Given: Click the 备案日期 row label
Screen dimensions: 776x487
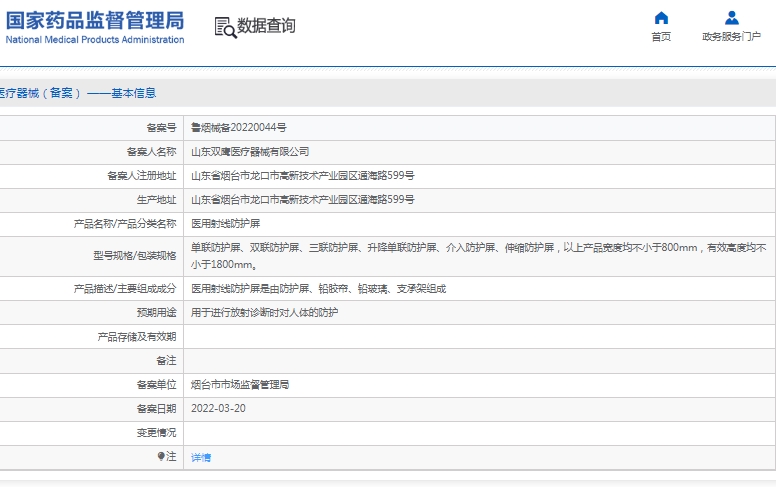Looking at the screenshot, I should click(x=156, y=409).
